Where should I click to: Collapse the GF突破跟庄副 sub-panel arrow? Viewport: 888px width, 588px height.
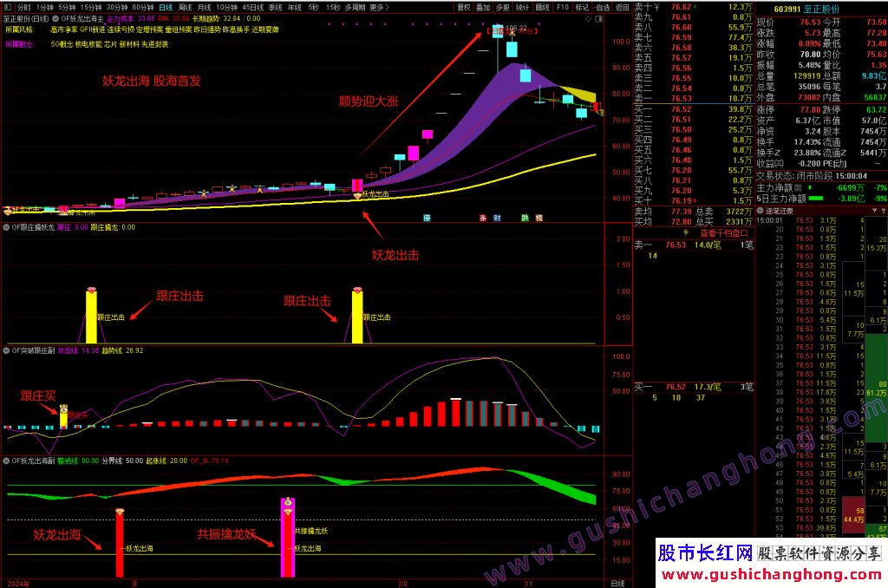[7, 350]
